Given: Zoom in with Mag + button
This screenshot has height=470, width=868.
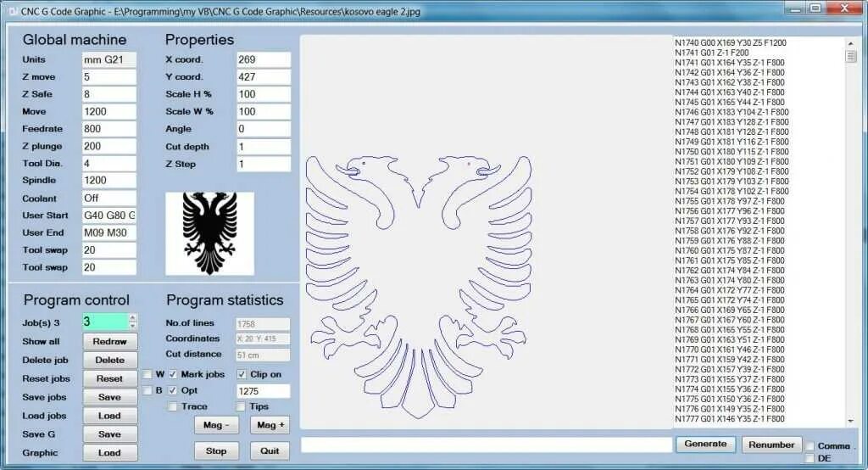Looking at the screenshot, I should pyautogui.click(x=270, y=425).
